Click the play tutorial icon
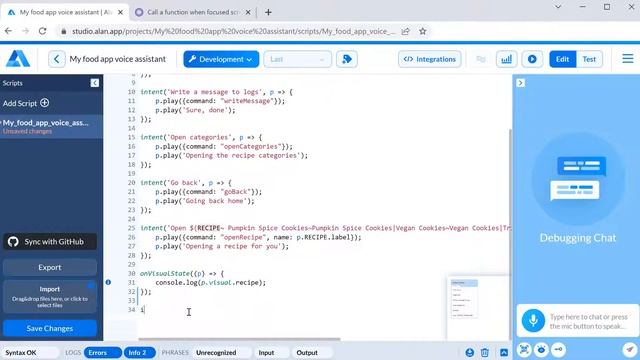Screen dimensions: 640x360 [x=532, y=59]
